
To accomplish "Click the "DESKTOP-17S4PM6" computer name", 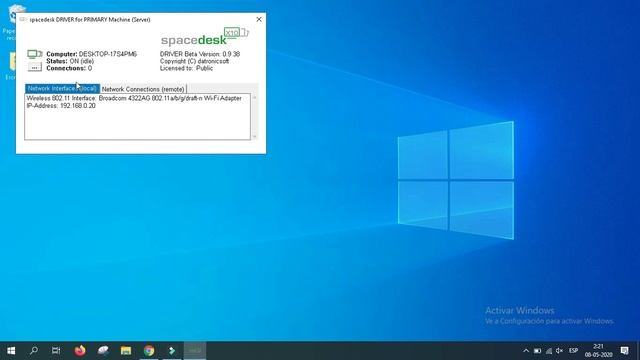I will [108, 54].
